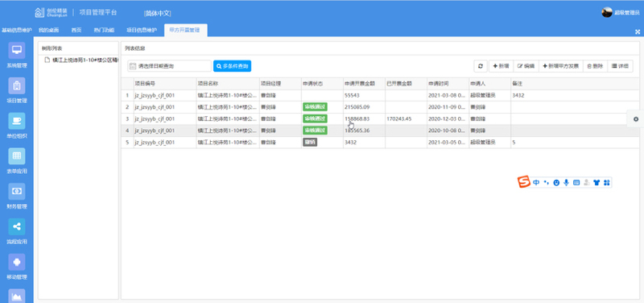Sort by the 申请人 column header

point(490,84)
